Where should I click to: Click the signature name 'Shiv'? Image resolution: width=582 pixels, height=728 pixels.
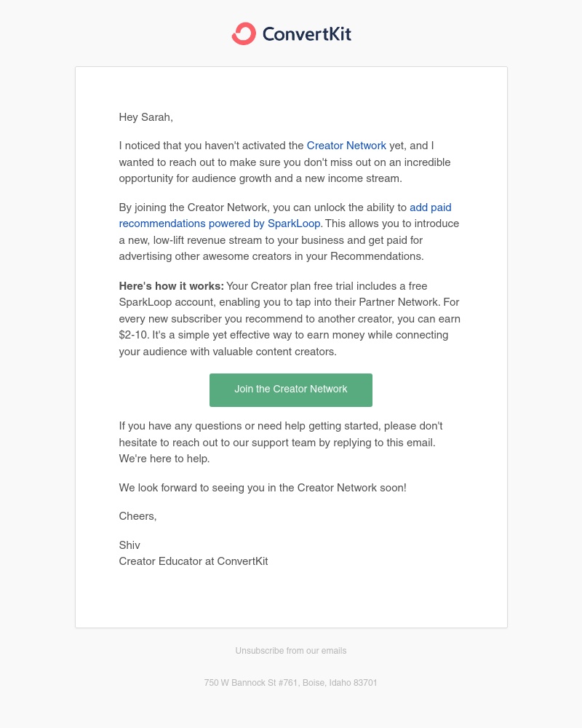[129, 545]
